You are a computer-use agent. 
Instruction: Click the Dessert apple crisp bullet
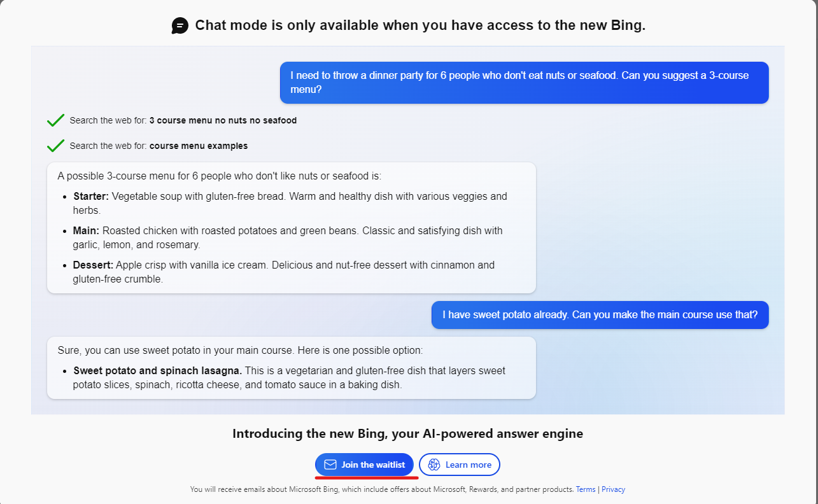(x=284, y=272)
